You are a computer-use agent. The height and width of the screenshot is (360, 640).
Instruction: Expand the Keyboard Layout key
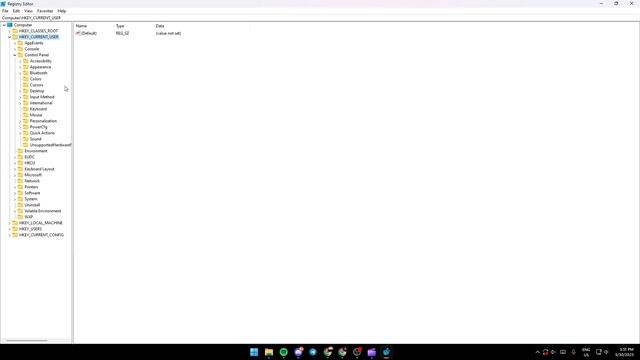15,169
